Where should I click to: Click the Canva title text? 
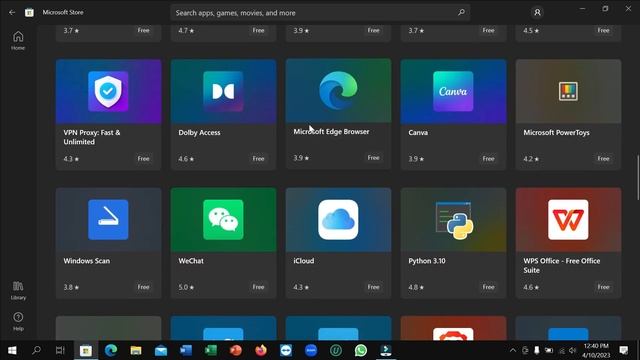coord(418,133)
